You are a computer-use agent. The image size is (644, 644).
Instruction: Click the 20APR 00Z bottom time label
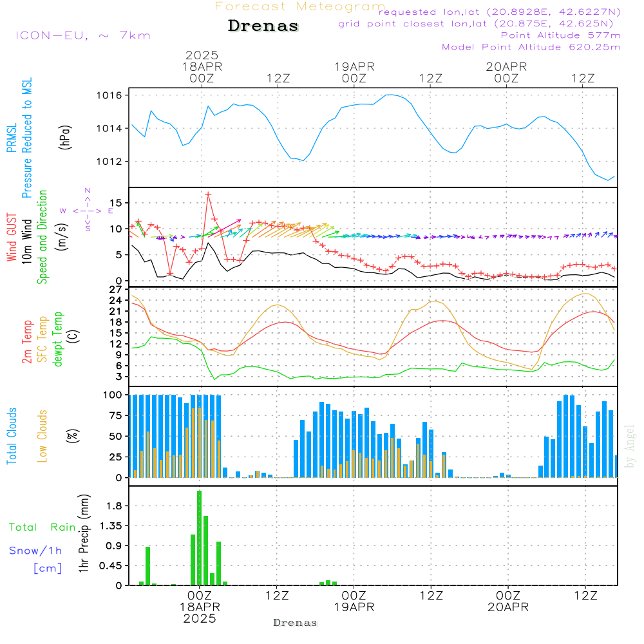point(507,601)
